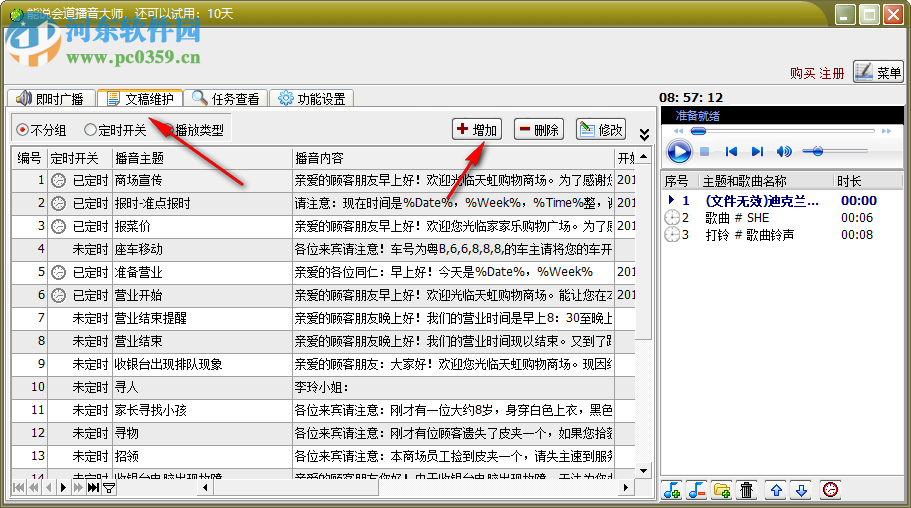
Task: Select the 播放类型 grouping option
Action: (193, 130)
